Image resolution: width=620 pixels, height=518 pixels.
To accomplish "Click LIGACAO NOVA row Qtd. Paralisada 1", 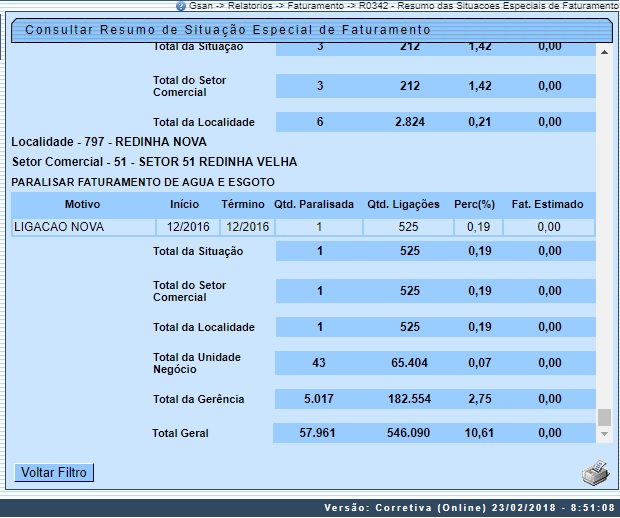I will point(319,227).
